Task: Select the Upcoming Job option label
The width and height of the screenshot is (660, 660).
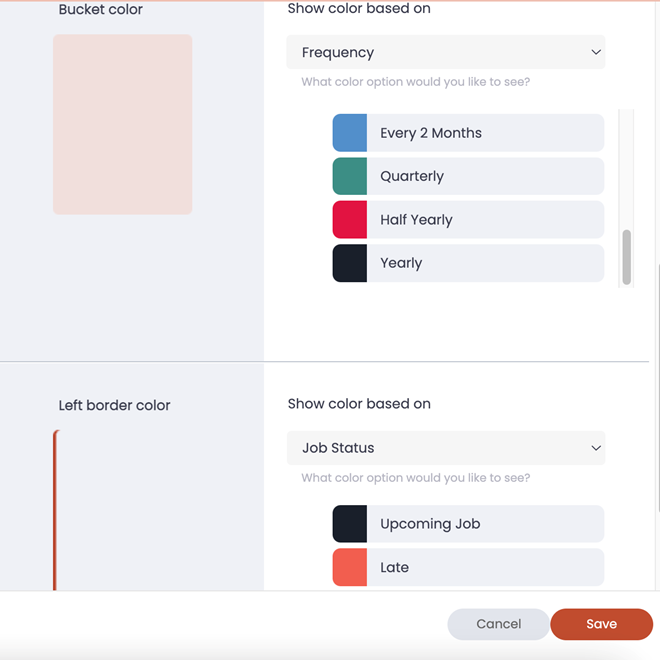Action: click(430, 524)
